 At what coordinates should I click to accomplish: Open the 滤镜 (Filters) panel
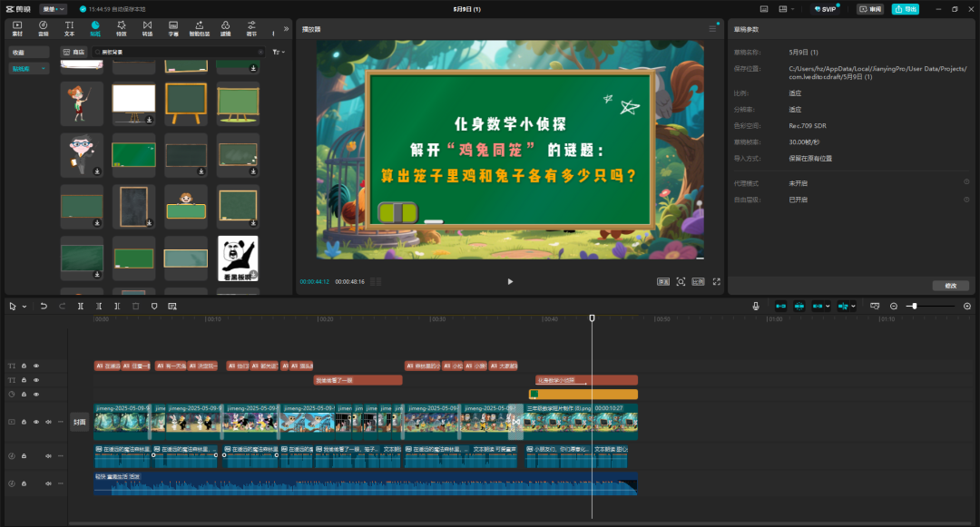[225, 27]
